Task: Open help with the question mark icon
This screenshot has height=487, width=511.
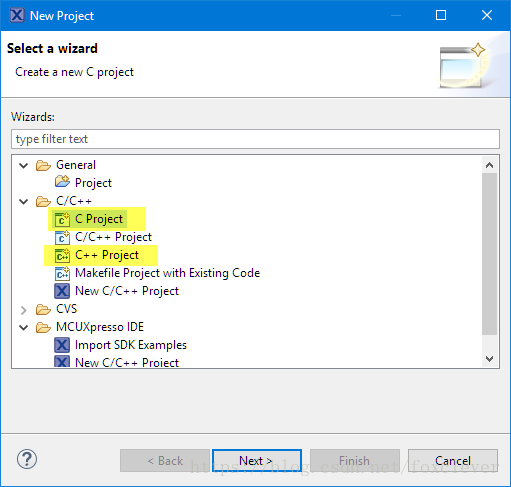Action: [27, 459]
